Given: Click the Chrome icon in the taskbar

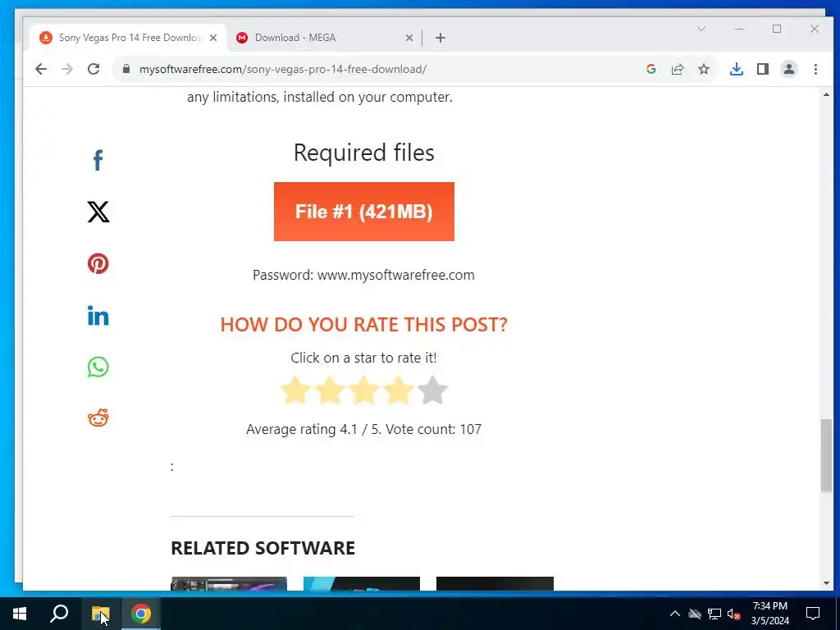Looking at the screenshot, I should [141, 614].
